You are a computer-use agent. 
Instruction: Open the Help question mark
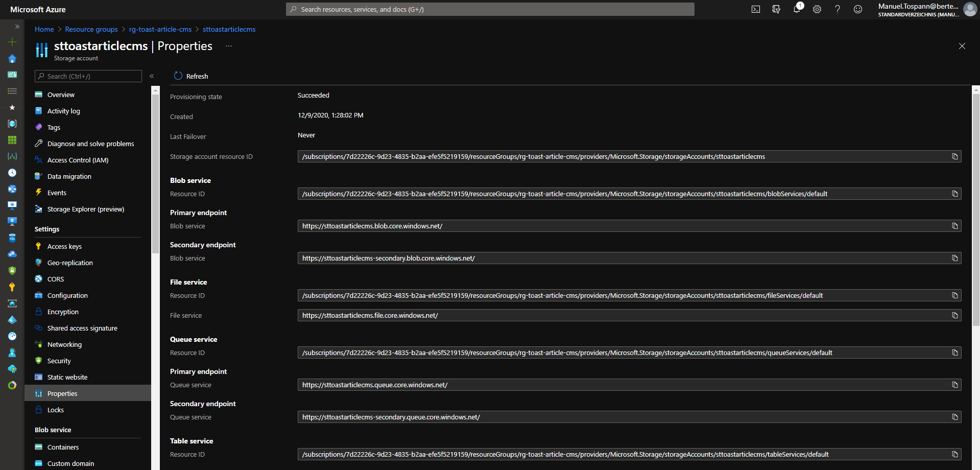point(838,9)
